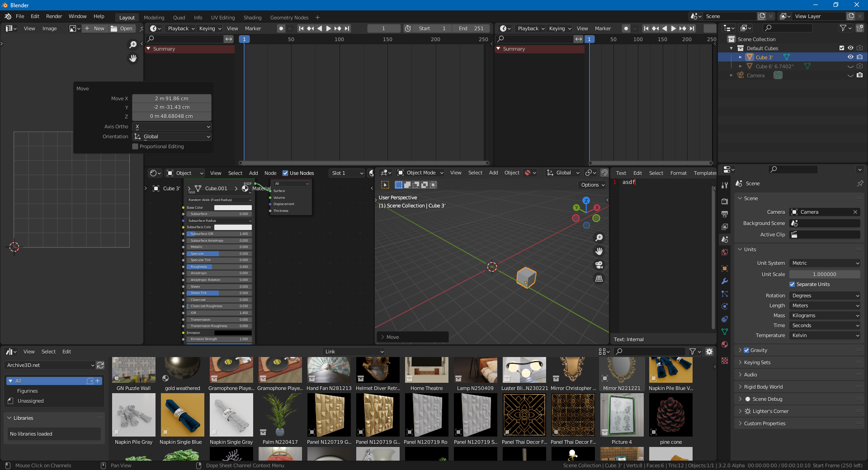868x470 pixels.
Task: Open the Tool properties tab icon
Action: (x=725, y=185)
